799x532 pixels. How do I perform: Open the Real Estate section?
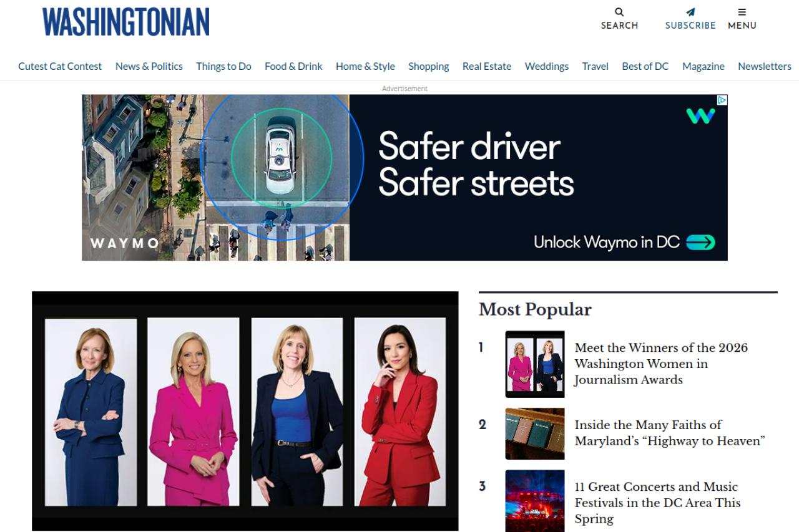(487, 66)
